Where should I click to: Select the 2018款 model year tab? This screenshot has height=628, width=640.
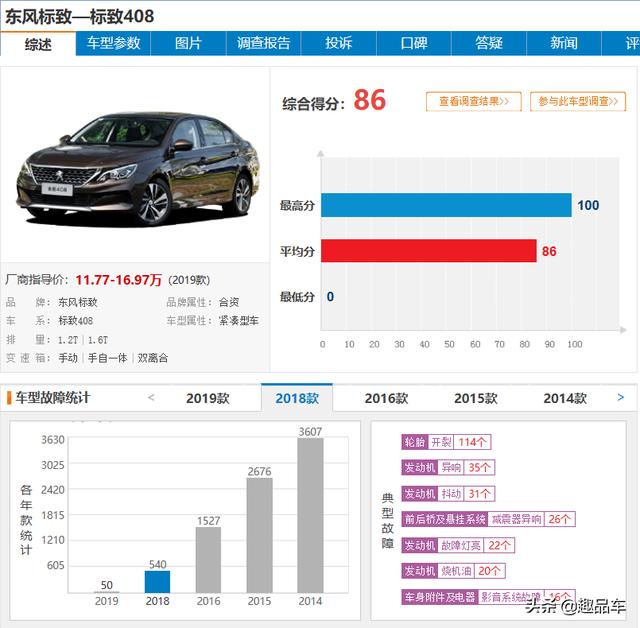[297, 398]
